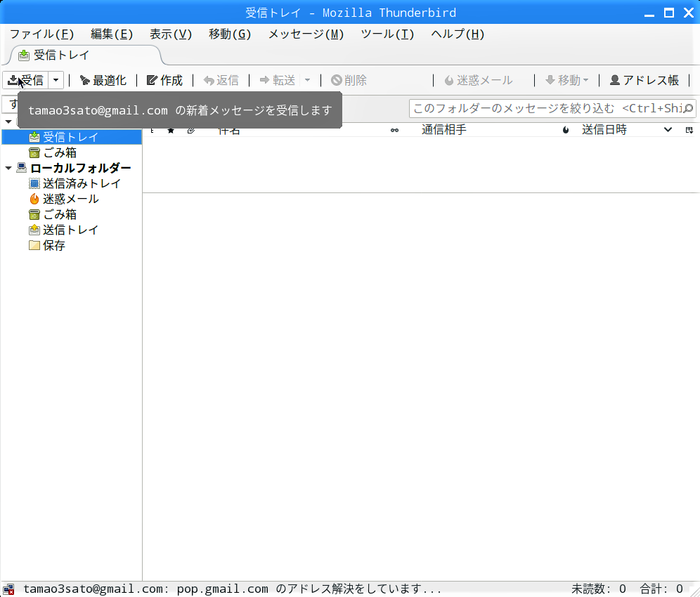The width and height of the screenshot is (700, 597).
Task: Collapse the ローカルフォルダー tree node
Action: pyautogui.click(x=8, y=168)
